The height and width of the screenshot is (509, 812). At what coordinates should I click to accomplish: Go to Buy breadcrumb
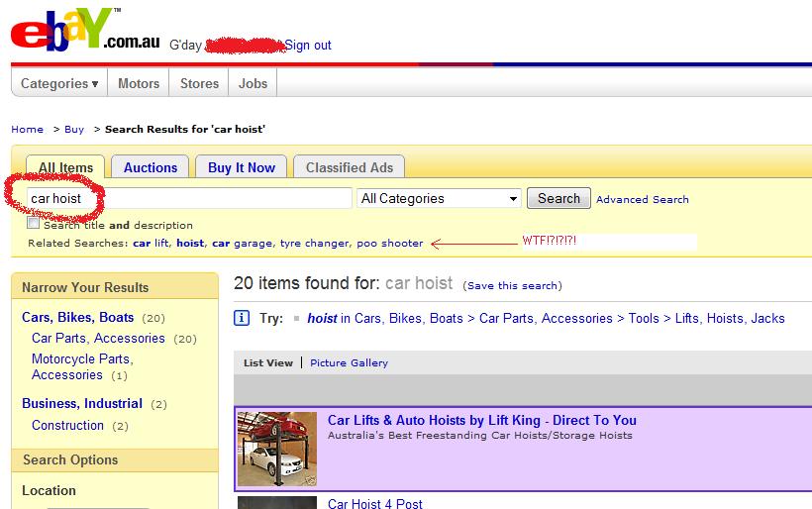point(74,130)
